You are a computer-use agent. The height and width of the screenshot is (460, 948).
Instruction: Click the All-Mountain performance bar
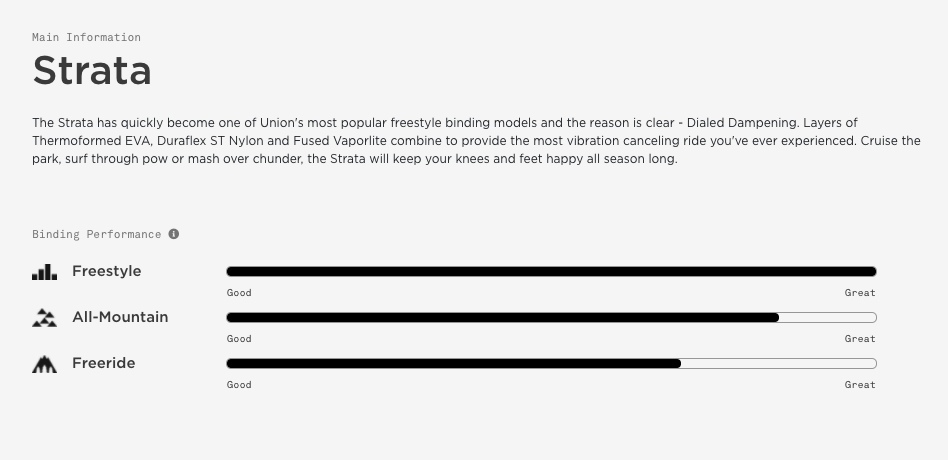pos(551,317)
